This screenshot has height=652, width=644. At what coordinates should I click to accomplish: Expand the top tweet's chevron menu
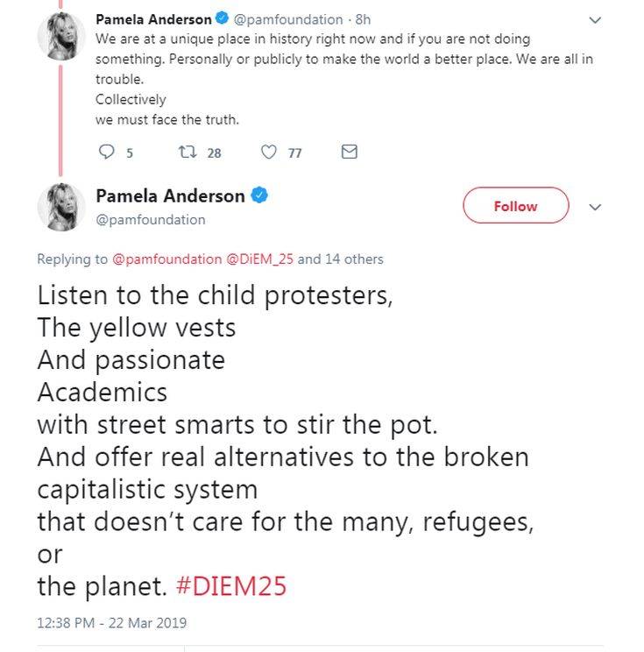pos(596,19)
